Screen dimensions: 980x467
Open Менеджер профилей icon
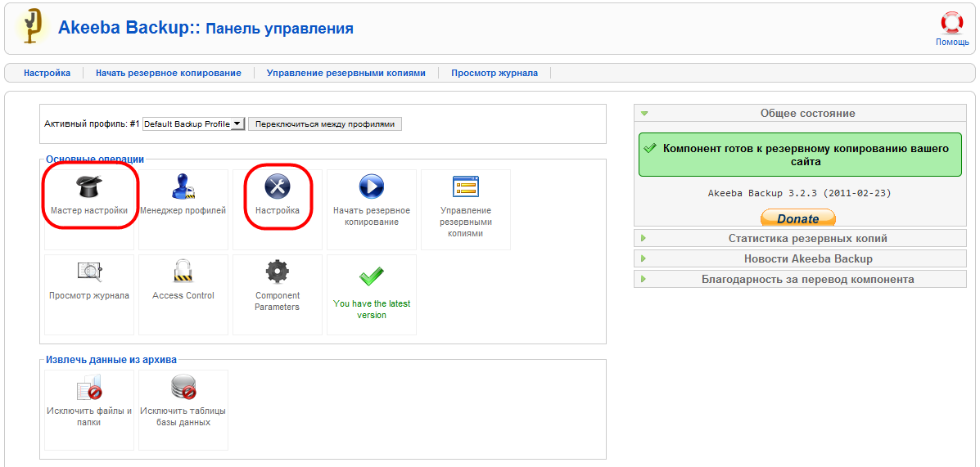click(x=183, y=186)
